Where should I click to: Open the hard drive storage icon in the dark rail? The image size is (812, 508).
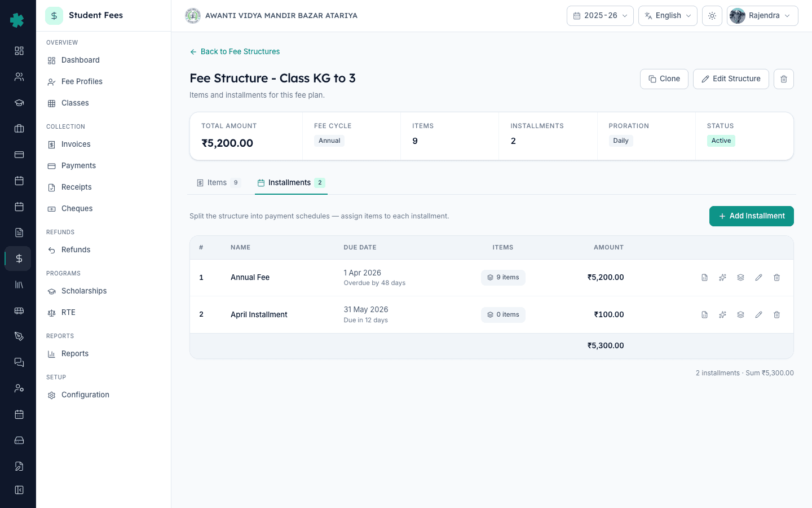click(x=19, y=440)
